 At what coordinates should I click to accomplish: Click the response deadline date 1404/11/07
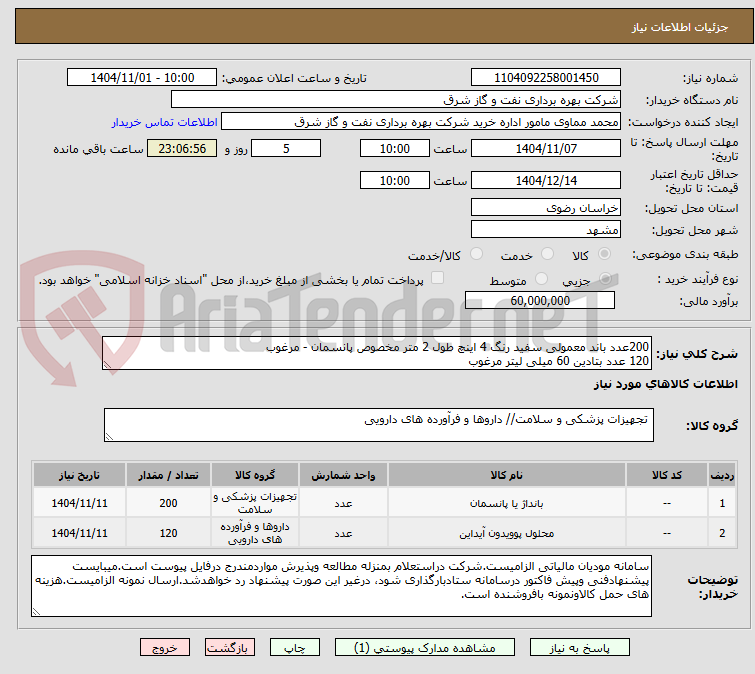[546, 148]
